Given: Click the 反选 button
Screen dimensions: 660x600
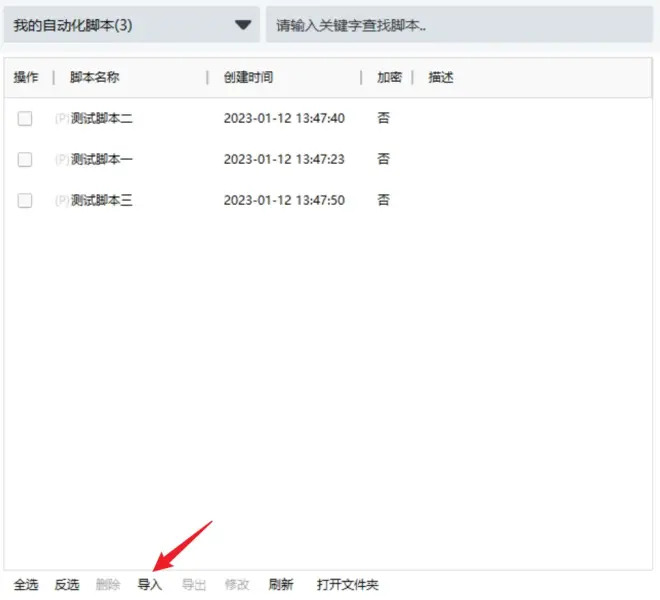Looking at the screenshot, I should click(67, 584).
